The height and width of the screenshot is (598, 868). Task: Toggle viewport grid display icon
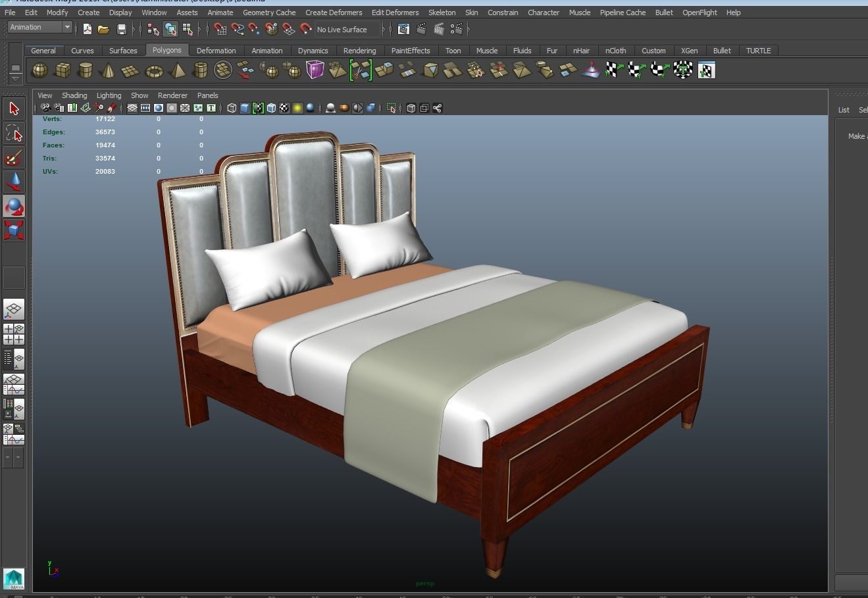coord(132,108)
